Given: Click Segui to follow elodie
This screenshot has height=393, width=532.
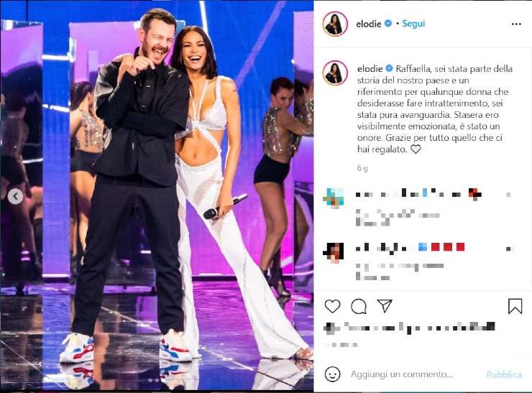Looking at the screenshot, I should coord(413,24).
